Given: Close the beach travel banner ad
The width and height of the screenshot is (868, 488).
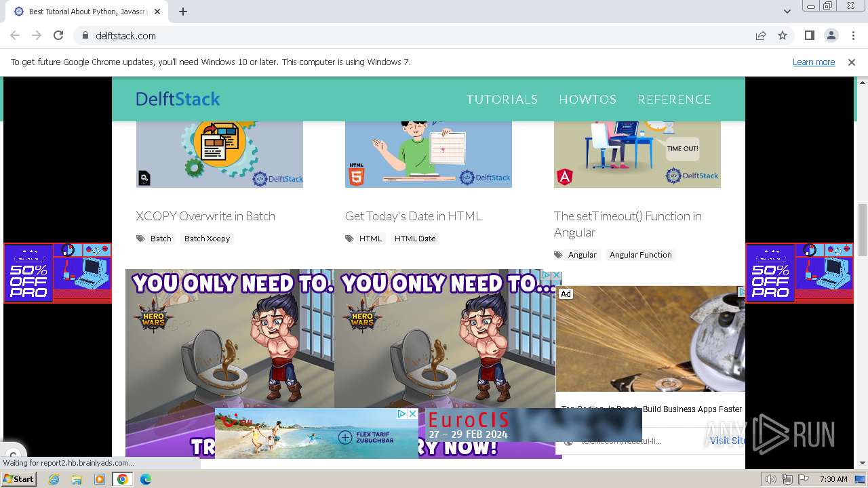Looking at the screenshot, I should coord(412,413).
